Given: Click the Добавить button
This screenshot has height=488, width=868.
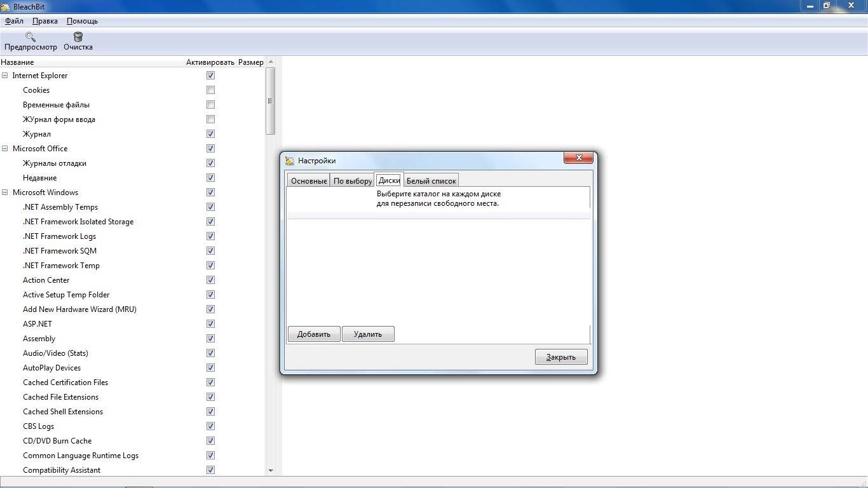Looking at the screenshot, I should point(314,334).
